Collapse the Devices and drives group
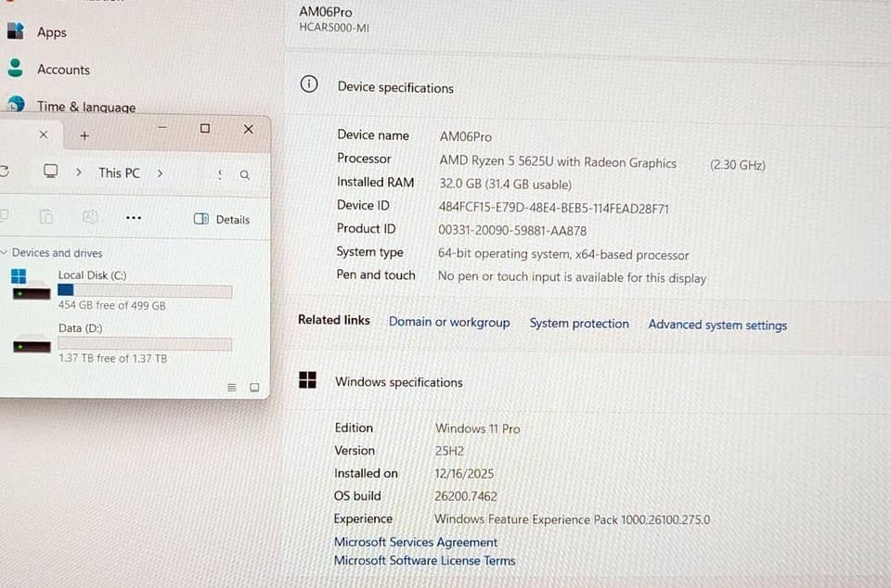This screenshot has height=588, width=891. (x=4, y=252)
